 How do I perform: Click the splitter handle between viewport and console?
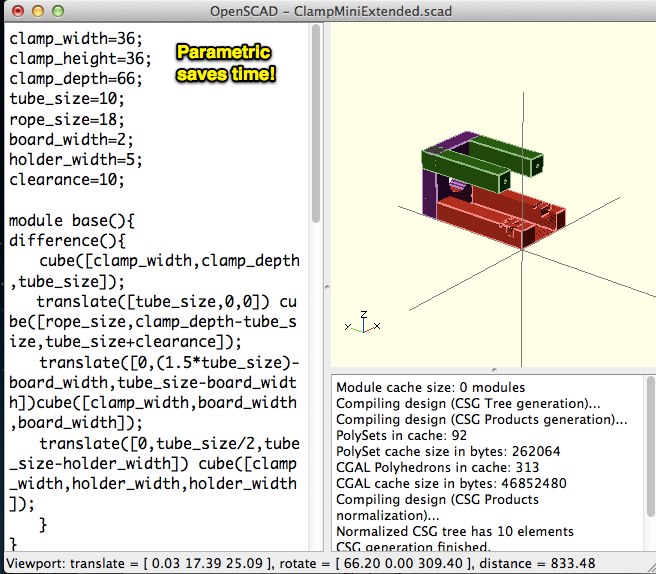494,370
